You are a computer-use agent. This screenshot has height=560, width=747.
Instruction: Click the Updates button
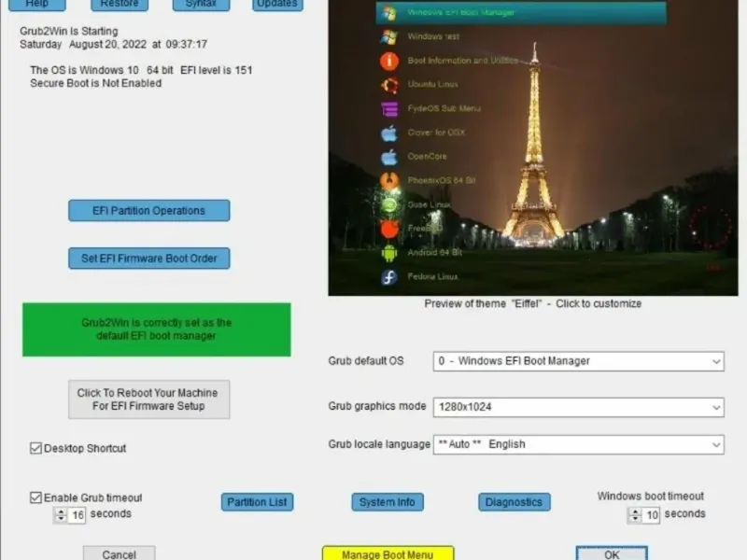point(277,5)
